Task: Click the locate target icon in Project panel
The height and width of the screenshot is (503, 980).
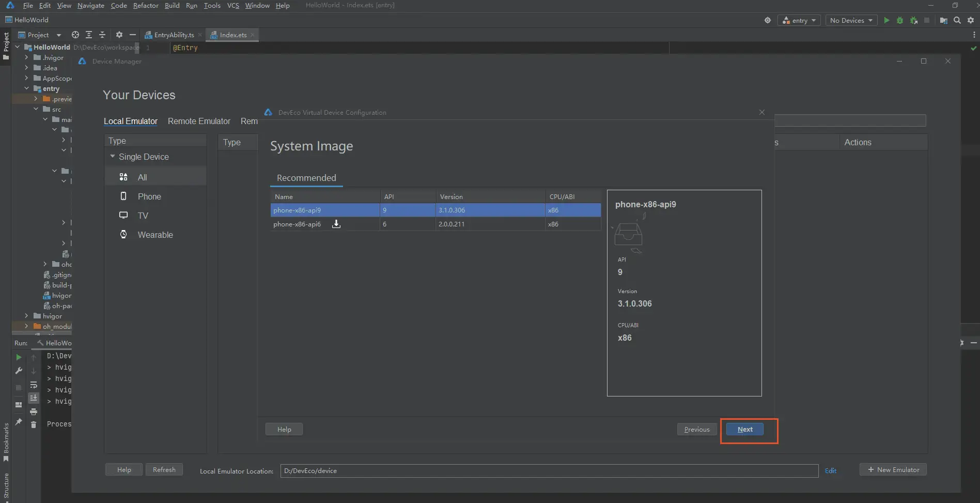Action: [x=75, y=35]
